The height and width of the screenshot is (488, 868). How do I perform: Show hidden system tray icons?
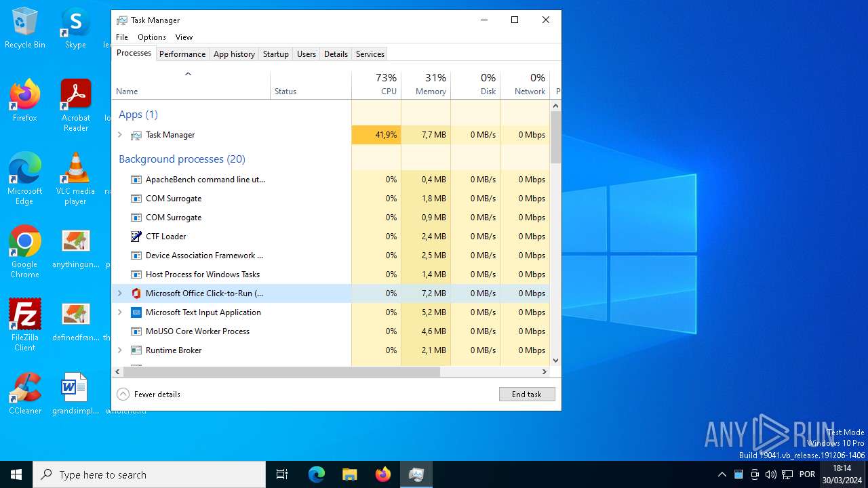pos(722,474)
